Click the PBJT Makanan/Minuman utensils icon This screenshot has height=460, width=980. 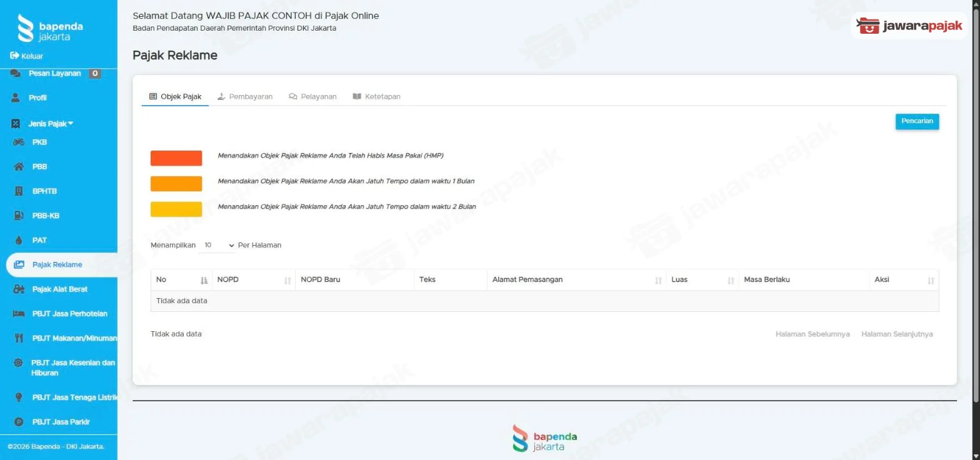click(19, 338)
